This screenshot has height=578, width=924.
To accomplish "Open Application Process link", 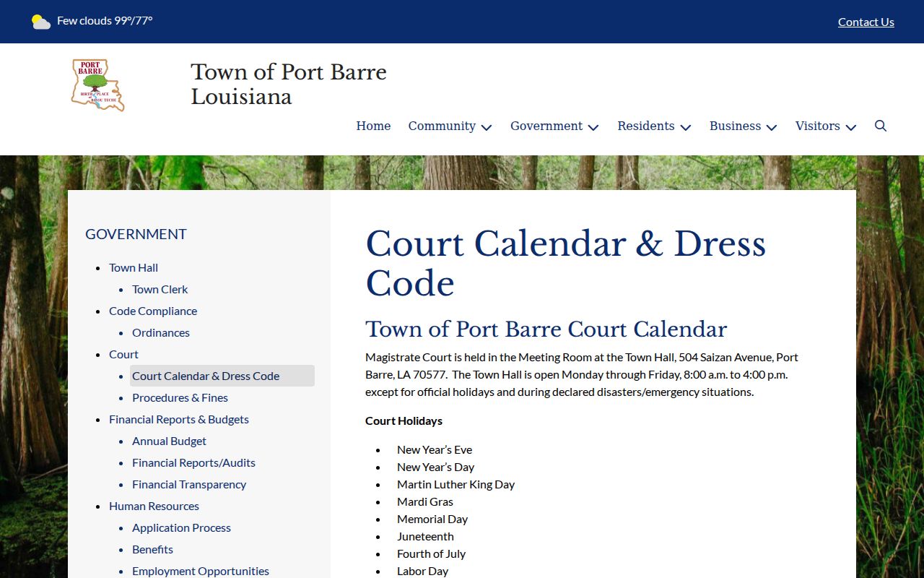I will click(x=181, y=527).
